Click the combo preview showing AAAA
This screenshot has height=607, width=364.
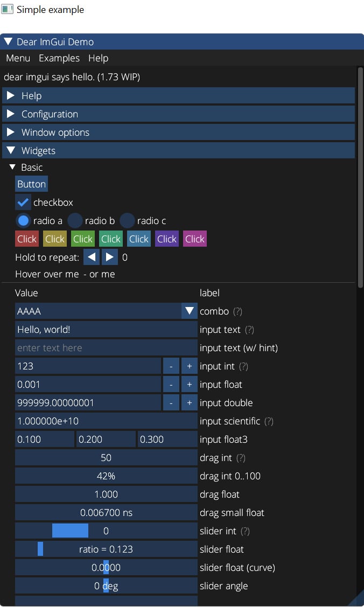(x=98, y=311)
